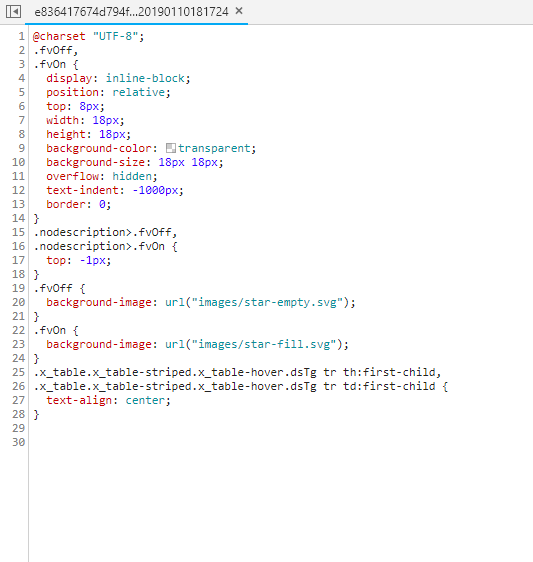Click line number 14 in gutter
The image size is (533, 562).
coord(19,218)
